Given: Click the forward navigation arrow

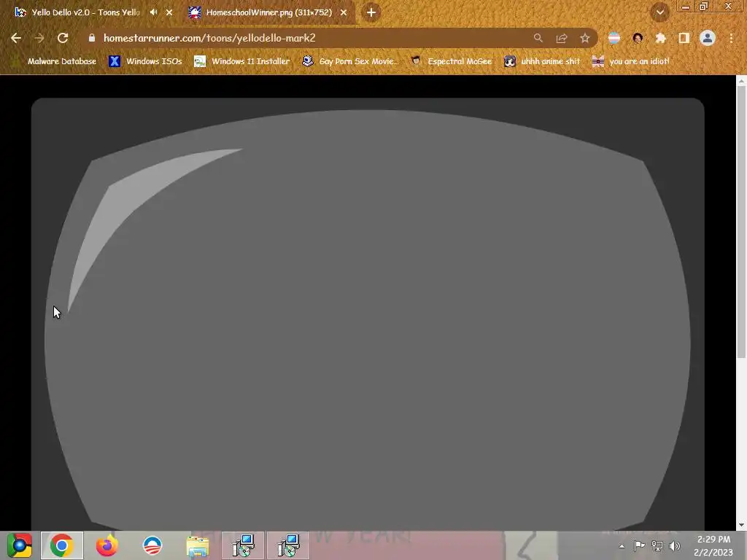Looking at the screenshot, I should point(39,38).
